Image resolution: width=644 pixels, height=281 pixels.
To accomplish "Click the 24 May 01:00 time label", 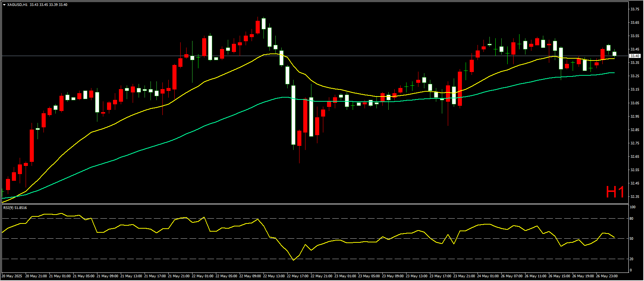I will [x=488, y=276].
